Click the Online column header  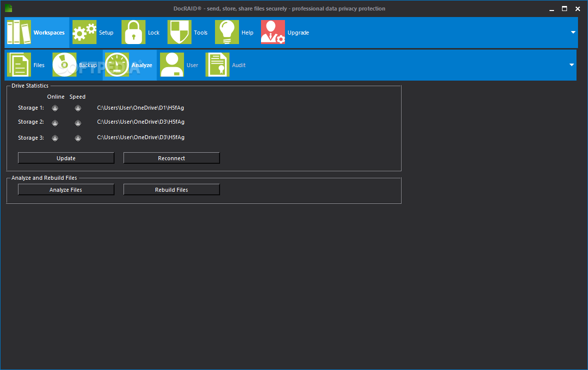click(x=56, y=97)
